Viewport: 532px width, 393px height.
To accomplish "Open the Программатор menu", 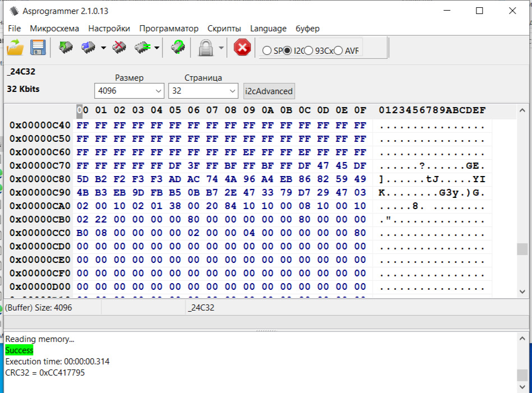I will [x=169, y=29].
